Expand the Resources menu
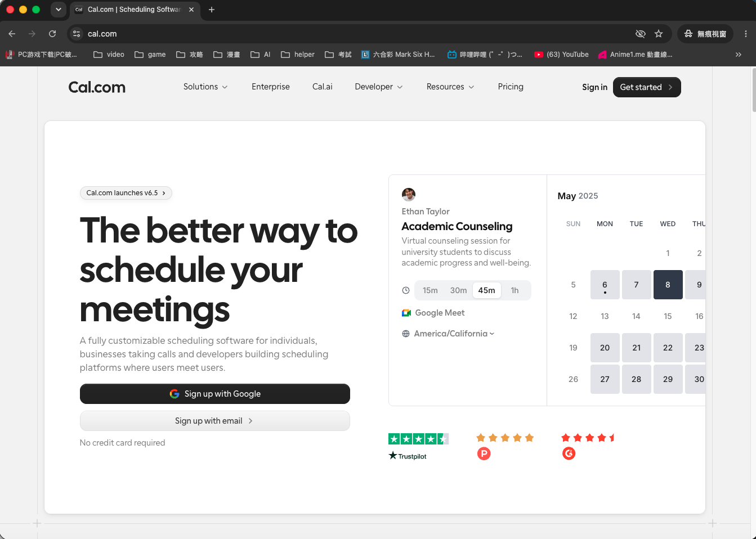756x539 pixels. (x=450, y=87)
